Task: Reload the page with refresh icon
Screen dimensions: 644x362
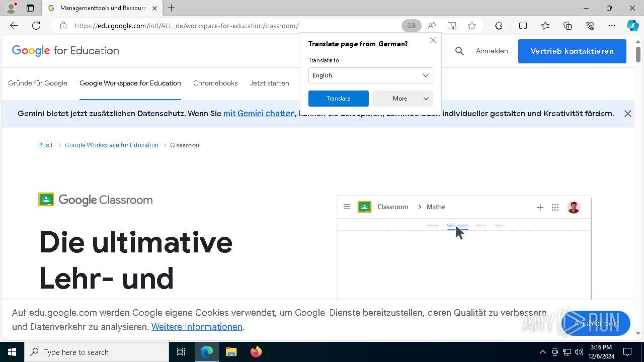Action: tap(36, 26)
